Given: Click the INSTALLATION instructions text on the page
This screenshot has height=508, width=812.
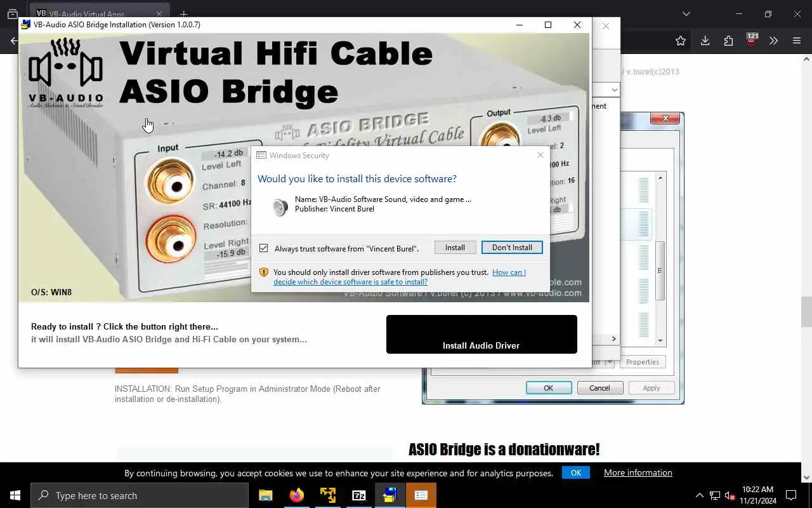Looking at the screenshot, I should pyautogui.click(x=247, y=394).
